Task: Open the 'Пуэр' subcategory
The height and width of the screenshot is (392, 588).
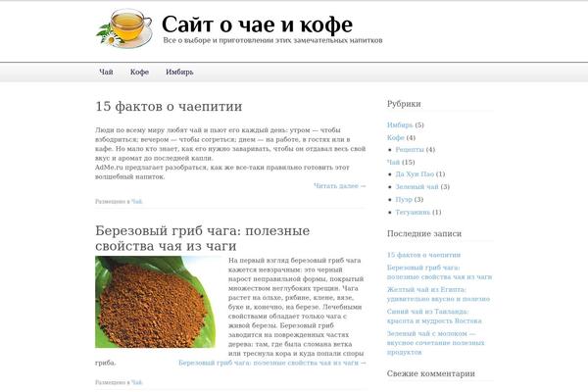Action: tap(404, 200)
